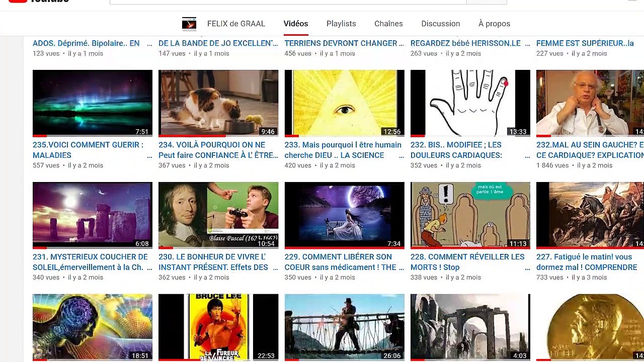Open video 227 battle painting thumbnail
This screenshot has width=644, height=362.
[590, 215]
